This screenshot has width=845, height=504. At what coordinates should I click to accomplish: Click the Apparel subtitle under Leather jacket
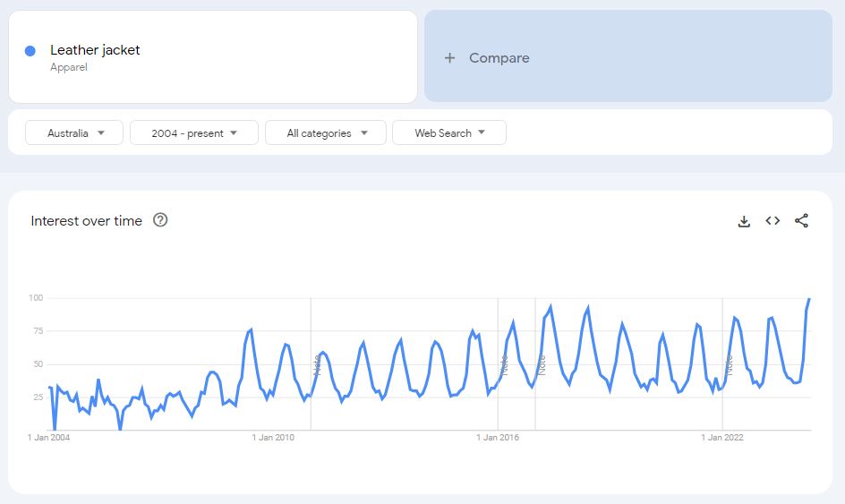click(68, 67)
